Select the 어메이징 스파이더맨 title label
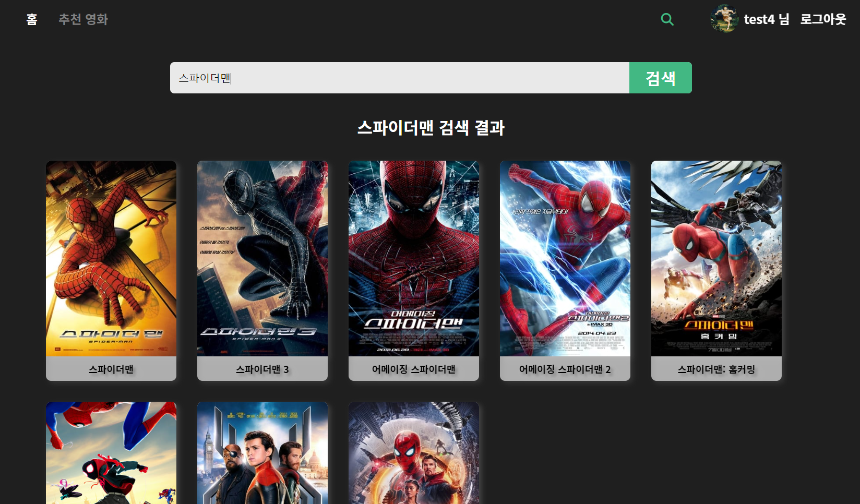860x504 pixels. pos(414,369)
